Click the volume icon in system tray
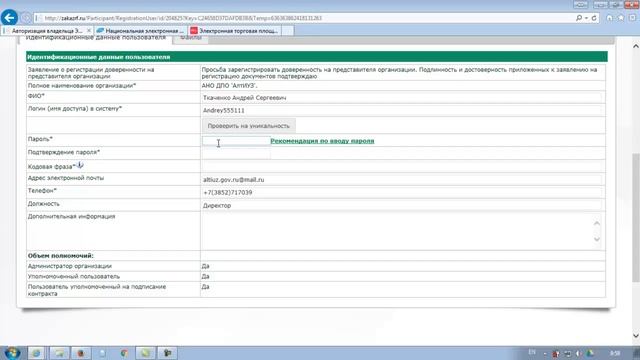Viewport: 640px width, 360px height. 578,353
